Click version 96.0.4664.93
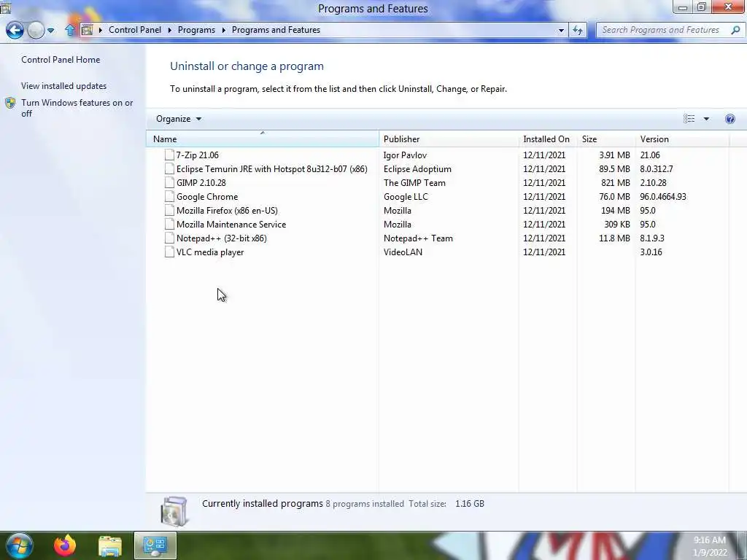The image size is (747, 560). coord(663,196)
